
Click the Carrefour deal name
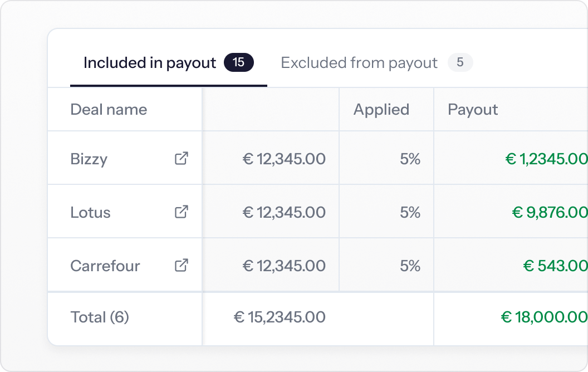[x=105, y=266]
